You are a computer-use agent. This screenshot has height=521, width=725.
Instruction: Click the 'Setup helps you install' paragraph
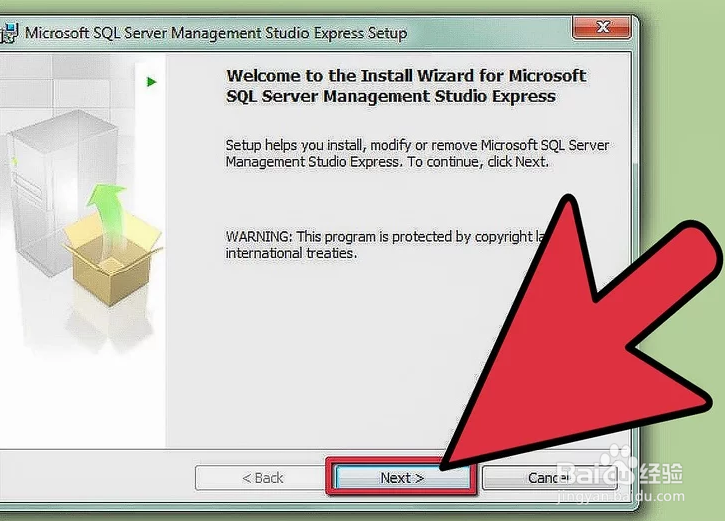417,153
